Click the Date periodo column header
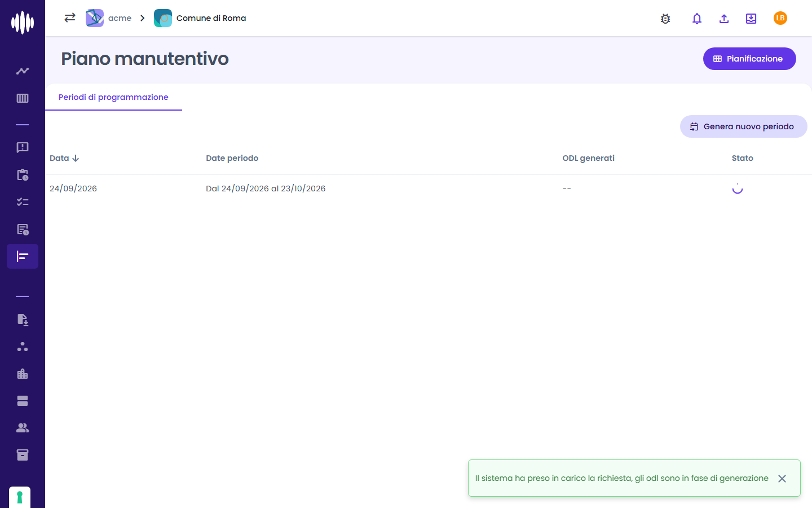Viewport: 812px width, 508px height. (x=232, y=158)
